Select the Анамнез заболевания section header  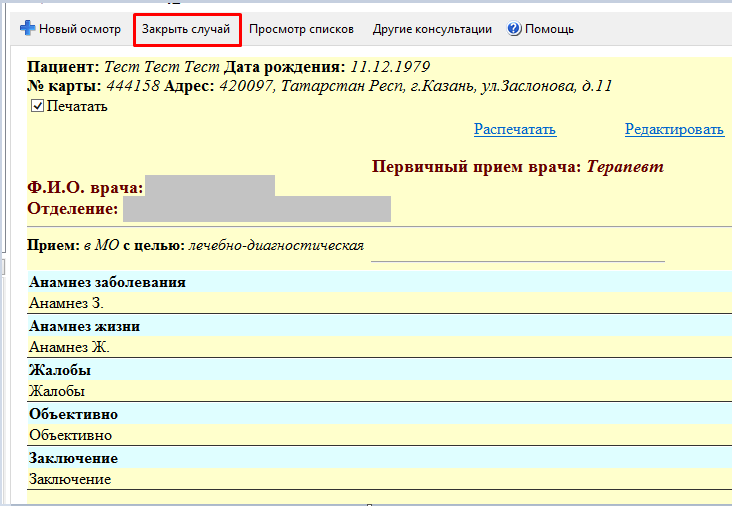pos(107,282)
